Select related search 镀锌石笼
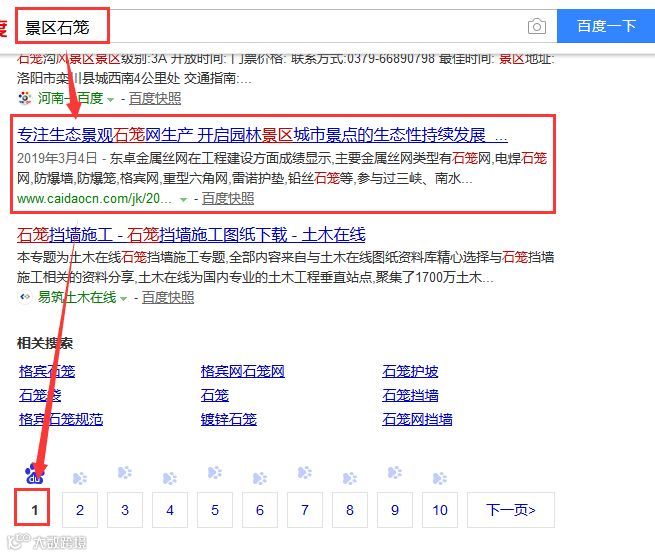 click(x=229, y=419)
